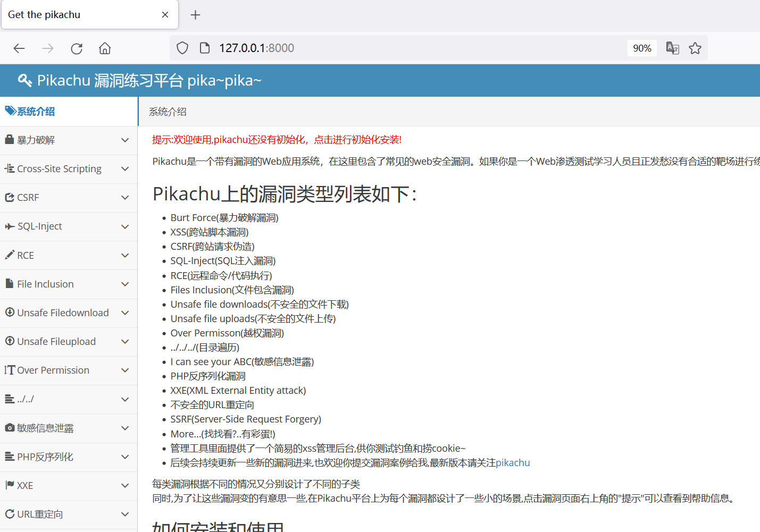Open the 系统介绍 sidebar item

69,112
